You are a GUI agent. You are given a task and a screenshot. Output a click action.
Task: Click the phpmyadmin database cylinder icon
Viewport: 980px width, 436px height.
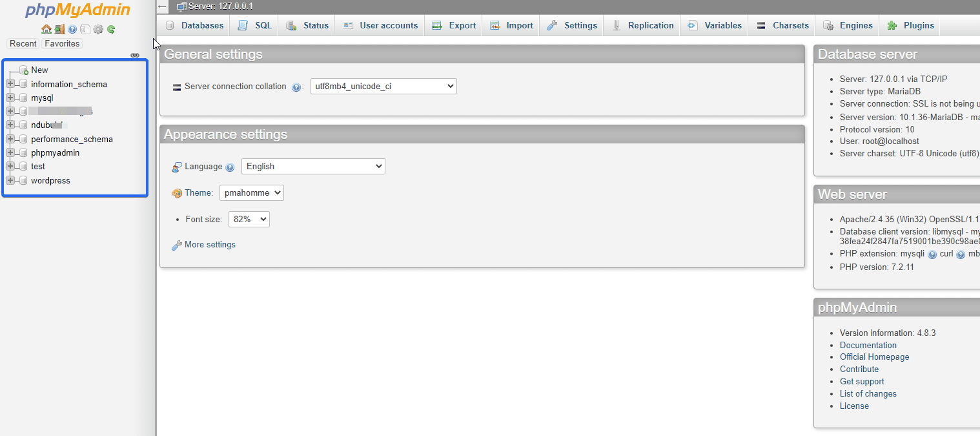23,153
